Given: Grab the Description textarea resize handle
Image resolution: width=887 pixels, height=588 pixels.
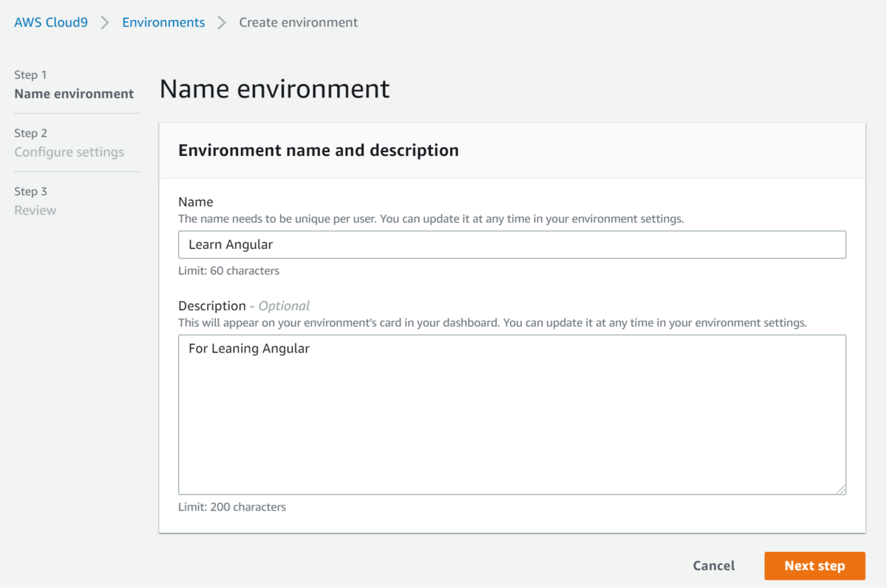Looking at the screenshot, I should click(x=841, y=490).
